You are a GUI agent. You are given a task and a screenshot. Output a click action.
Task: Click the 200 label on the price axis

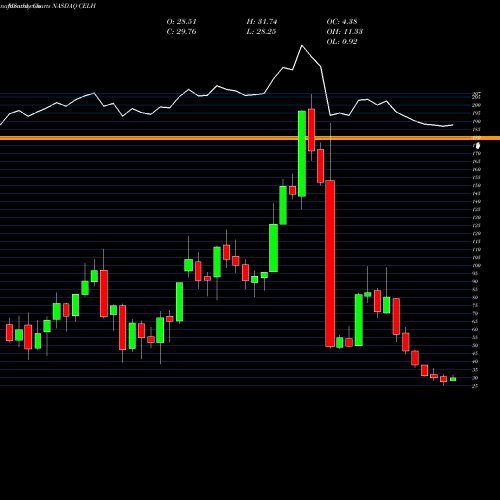(477, 105)
